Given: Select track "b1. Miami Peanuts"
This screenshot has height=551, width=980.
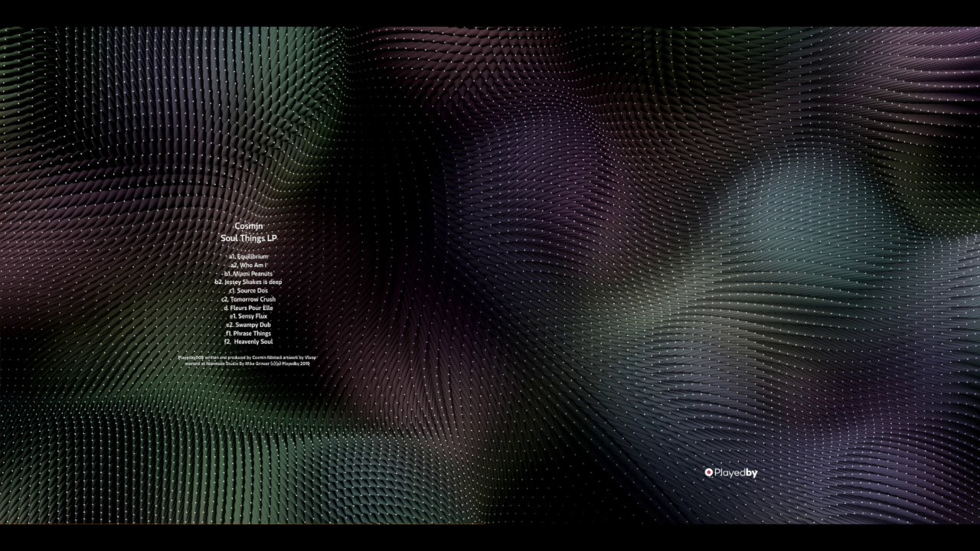Looking at the screenshot, I should click(x=248, y=273).
